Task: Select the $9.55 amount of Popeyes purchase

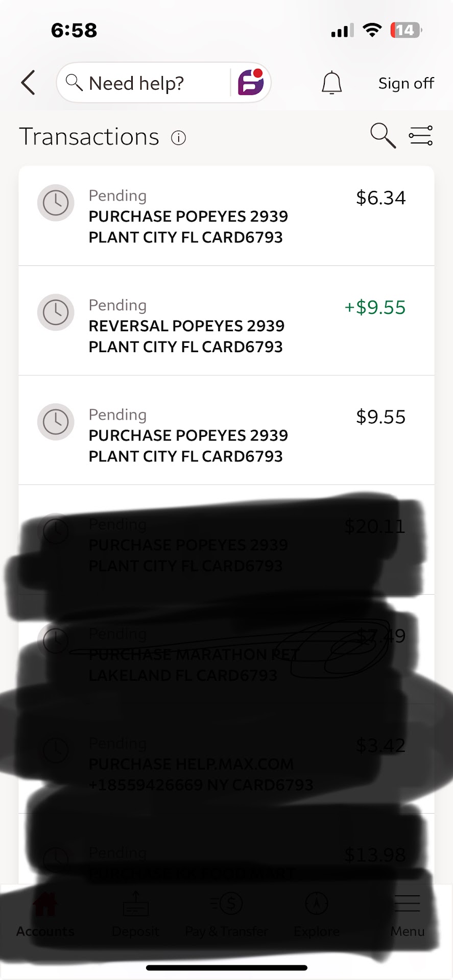Action: (380, 417)
